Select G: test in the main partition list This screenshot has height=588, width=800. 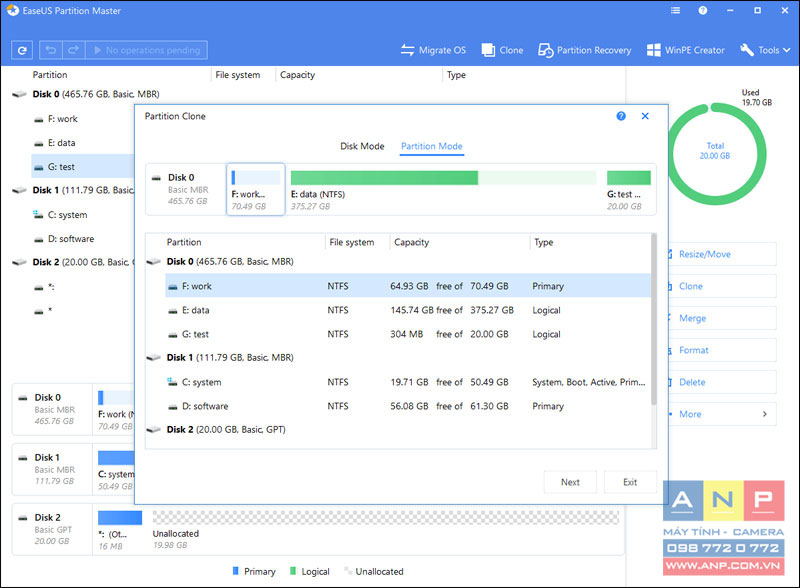[83, 166]
